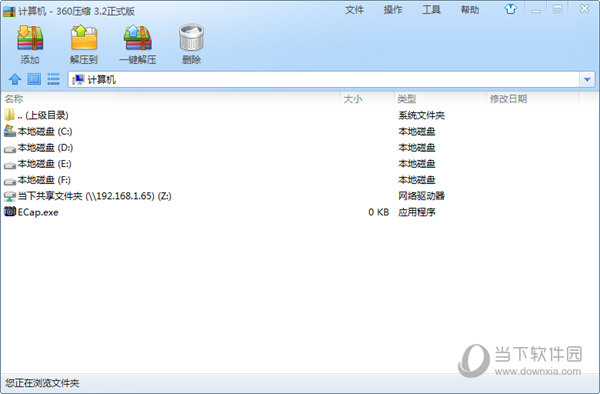Open the 帮助 menu
Screen dimensions: 600x394
(470, 10)
